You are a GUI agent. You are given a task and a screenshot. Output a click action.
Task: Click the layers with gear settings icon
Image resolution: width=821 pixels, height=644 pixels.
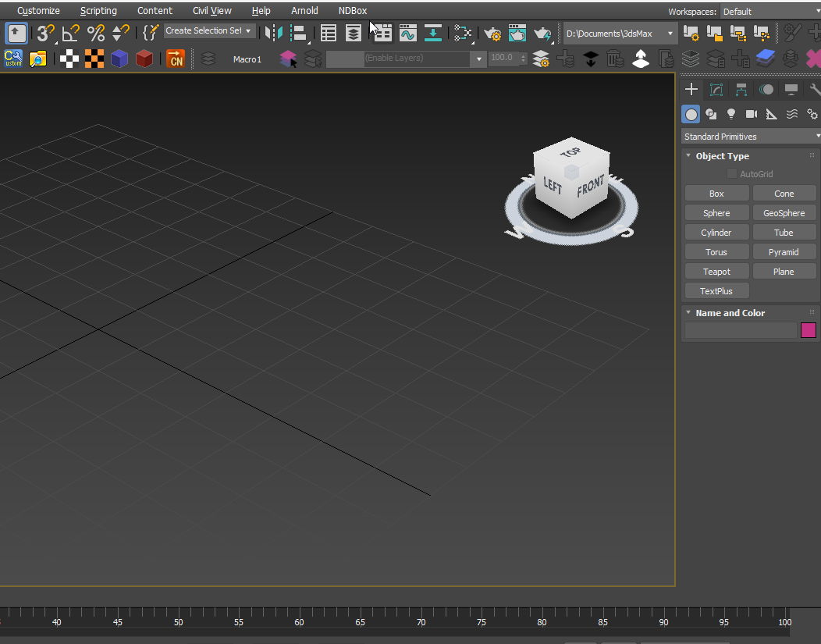pos(540,59)
